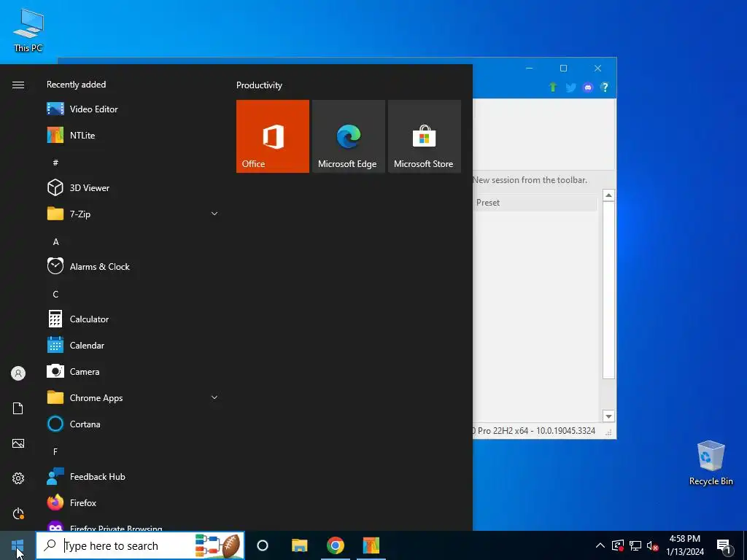Click the Office tile
This screenshot has width=747, height=560.
273,136
